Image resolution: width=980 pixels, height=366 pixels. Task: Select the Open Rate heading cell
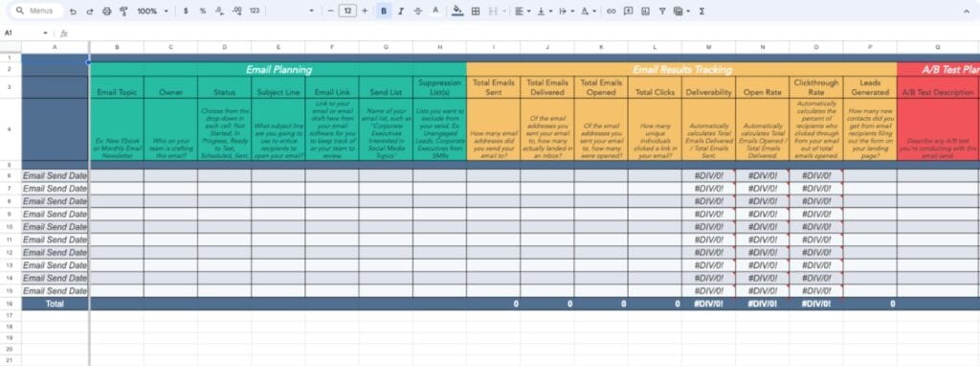762,87
